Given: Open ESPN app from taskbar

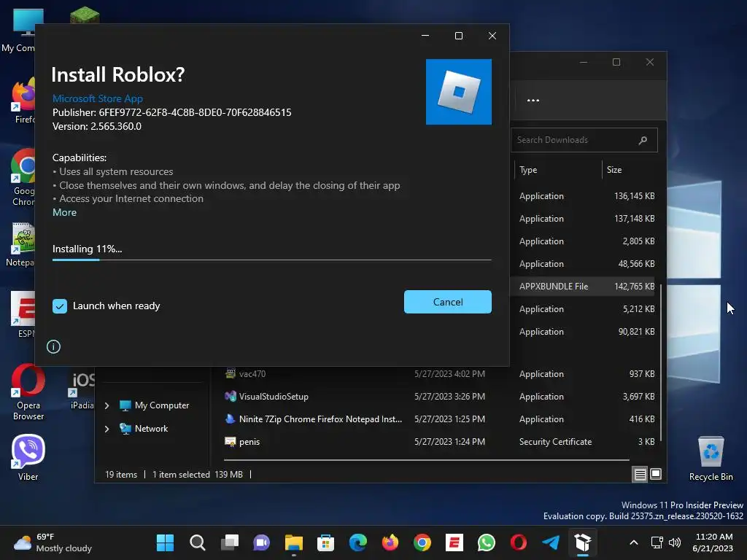Looking at the screenshot, I should [454, 542].
